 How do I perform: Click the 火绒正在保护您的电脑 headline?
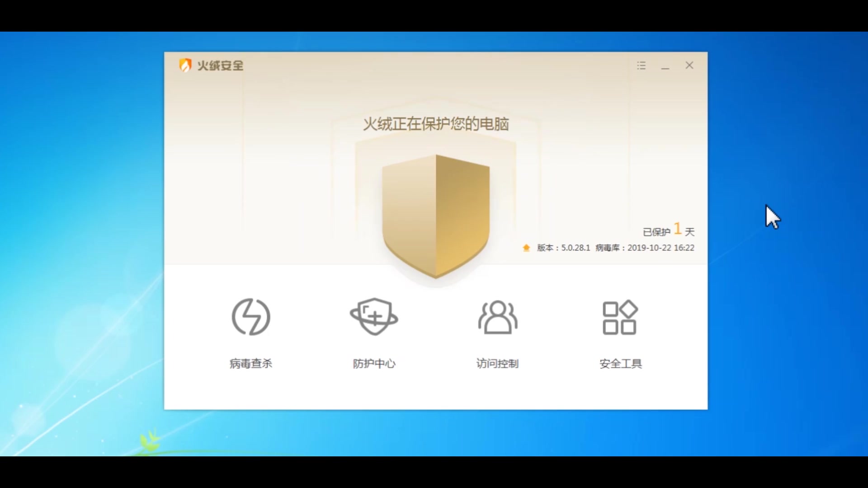[x=436, y=124]
